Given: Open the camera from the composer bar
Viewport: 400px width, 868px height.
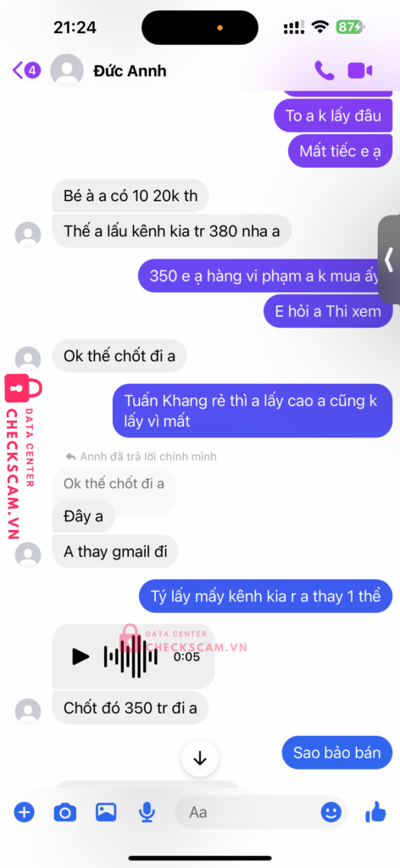Looking at the screenshot, I should coord(64,813).
